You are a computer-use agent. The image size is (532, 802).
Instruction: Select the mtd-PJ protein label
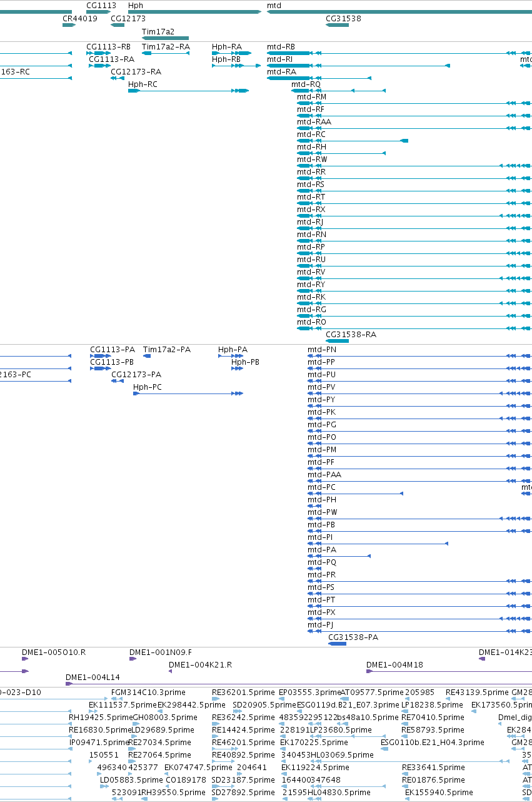(321, 625)
